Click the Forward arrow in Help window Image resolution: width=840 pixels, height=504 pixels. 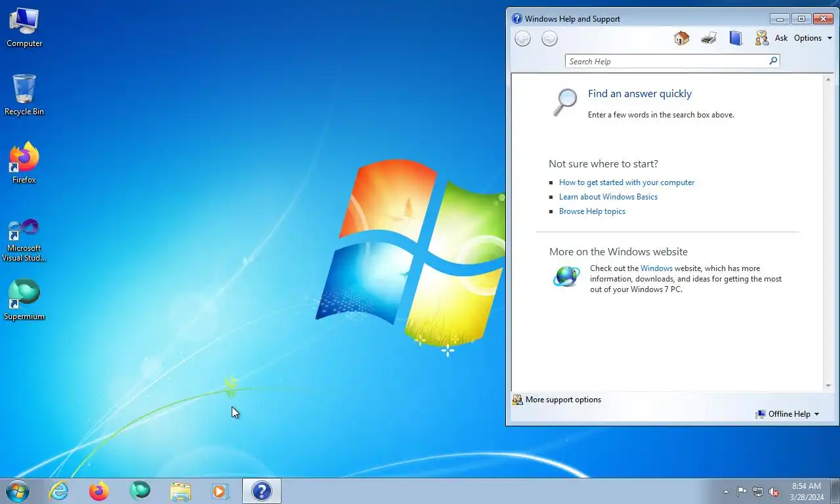(549, 39)
